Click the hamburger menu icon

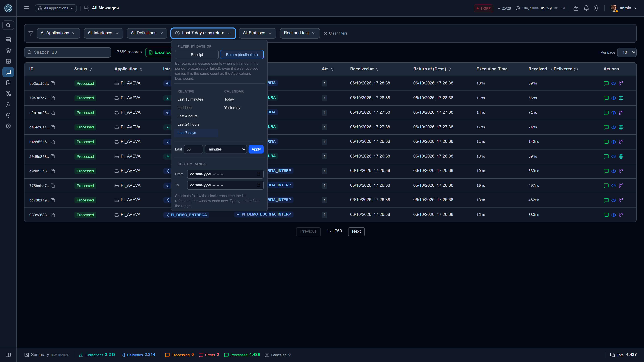click(x=26, y=8)
